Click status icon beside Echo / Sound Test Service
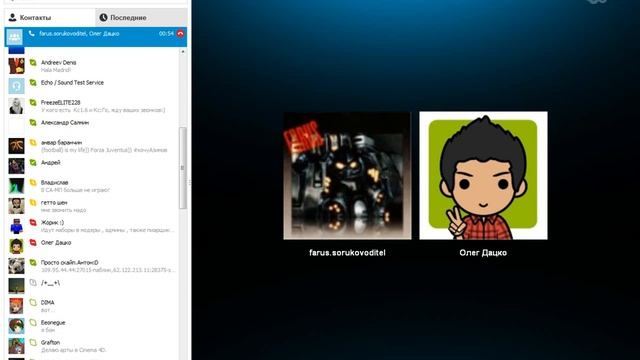640x360 pixels. point(33,82)
